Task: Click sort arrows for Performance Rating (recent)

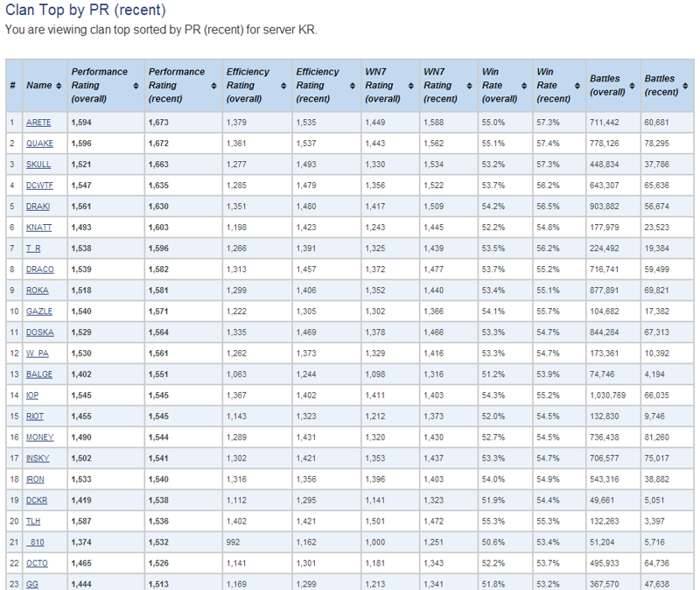Action: coord(213,86)
